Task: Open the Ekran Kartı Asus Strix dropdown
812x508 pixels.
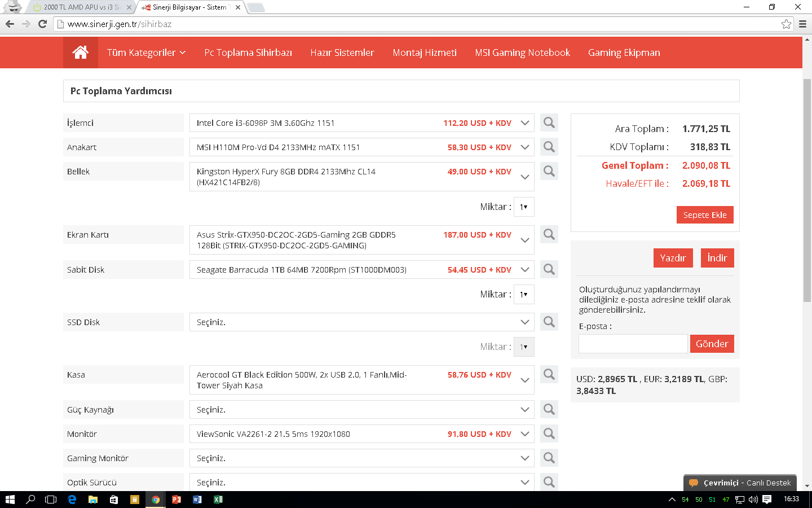Action: pos(361,240)
